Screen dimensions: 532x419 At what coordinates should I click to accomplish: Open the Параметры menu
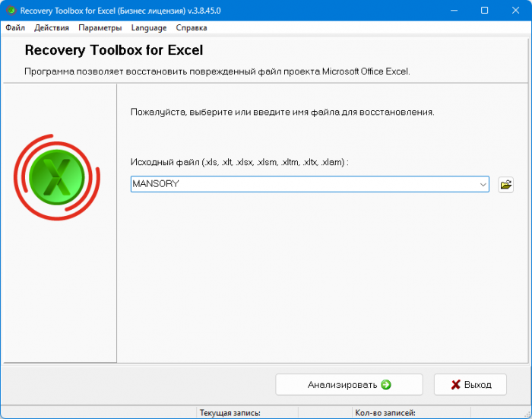(100, 27)
